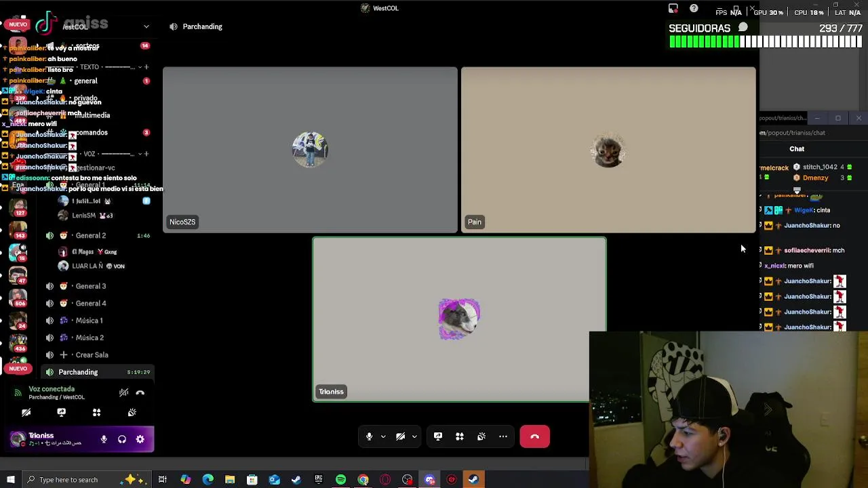Open Trianiss profile avatar in user panel

(x=18, y=439)
